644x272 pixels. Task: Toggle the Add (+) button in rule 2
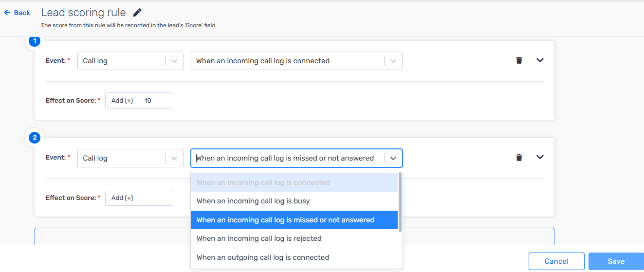122,198
